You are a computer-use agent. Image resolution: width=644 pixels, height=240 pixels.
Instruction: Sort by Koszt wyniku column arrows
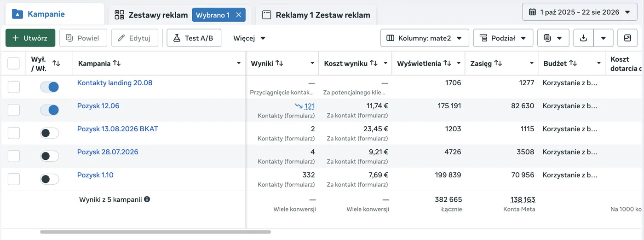(x=374, y=63)
